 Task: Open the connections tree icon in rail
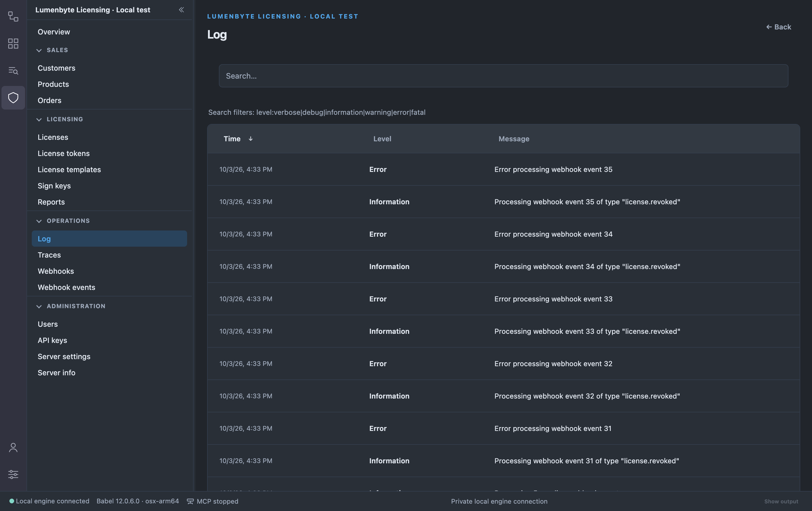[x=13, y=16]
